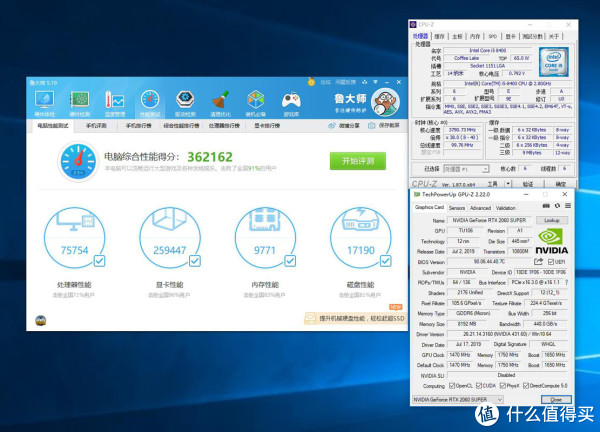Image resolution: width=600 pixels, height=432 pixels.
Task: Open the Advanced tab in GPU-Z
Action: pos(480,208)
